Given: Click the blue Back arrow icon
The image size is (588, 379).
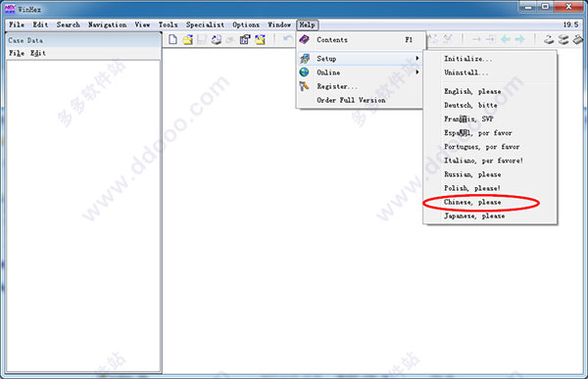Looking at the screenshot, I should coord(506,39).
